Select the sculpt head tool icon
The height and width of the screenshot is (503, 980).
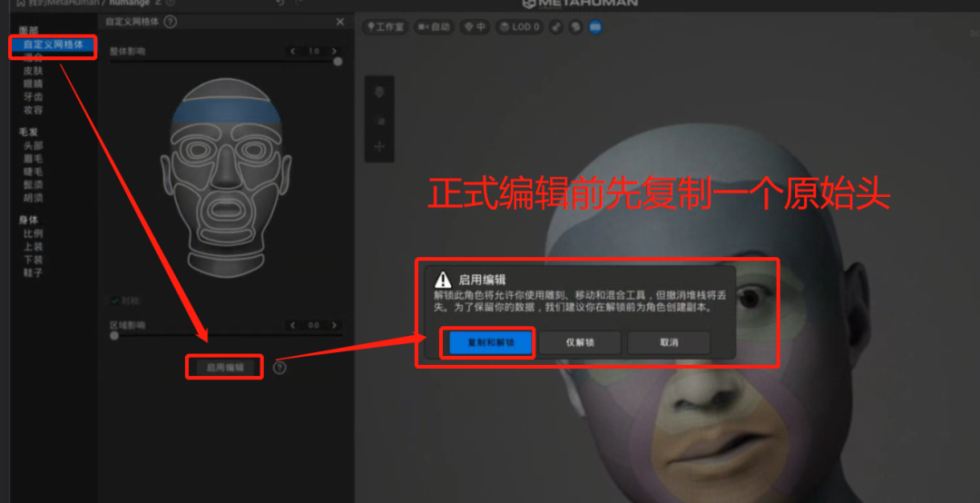click(379, 92)
